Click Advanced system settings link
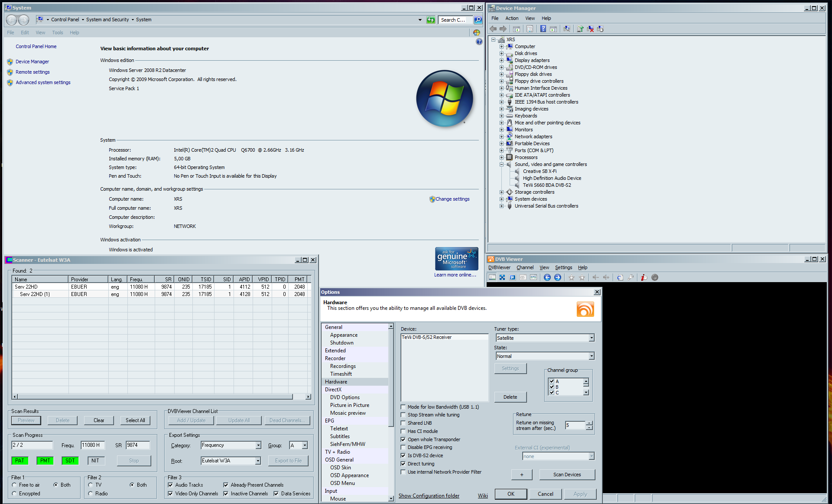 click(x=43, y=82)
